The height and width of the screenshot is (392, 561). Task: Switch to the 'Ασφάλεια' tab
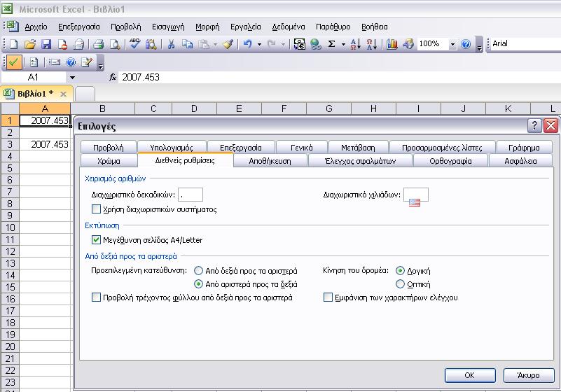tap(520, 161)
